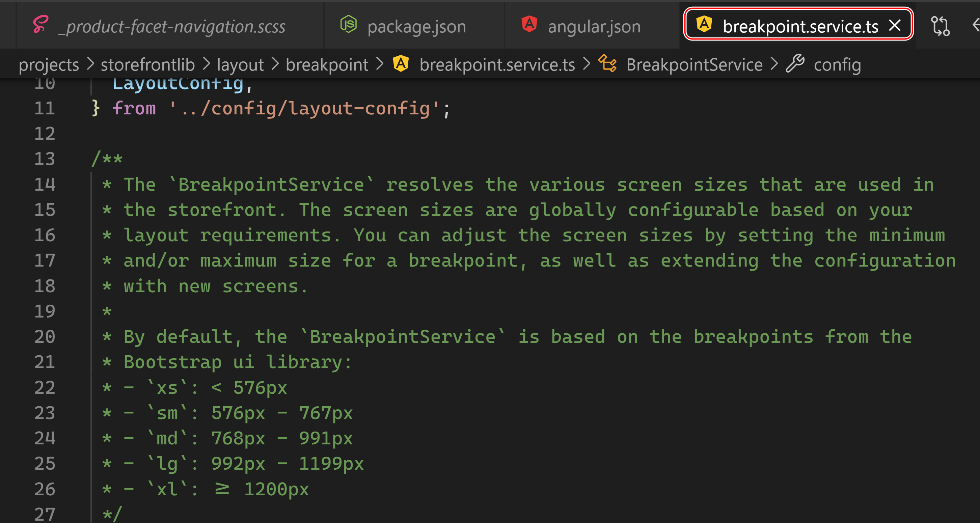
Task: Click the Node.js icon on package.json tab
Action: click(348, 25)
